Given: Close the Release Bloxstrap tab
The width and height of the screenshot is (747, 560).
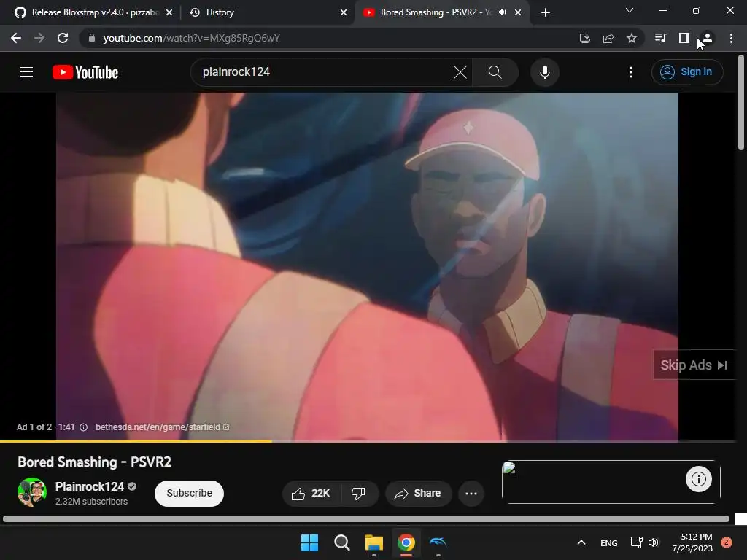Looking at the screenshot, I should pyautogui.click(x=169, y=12).
